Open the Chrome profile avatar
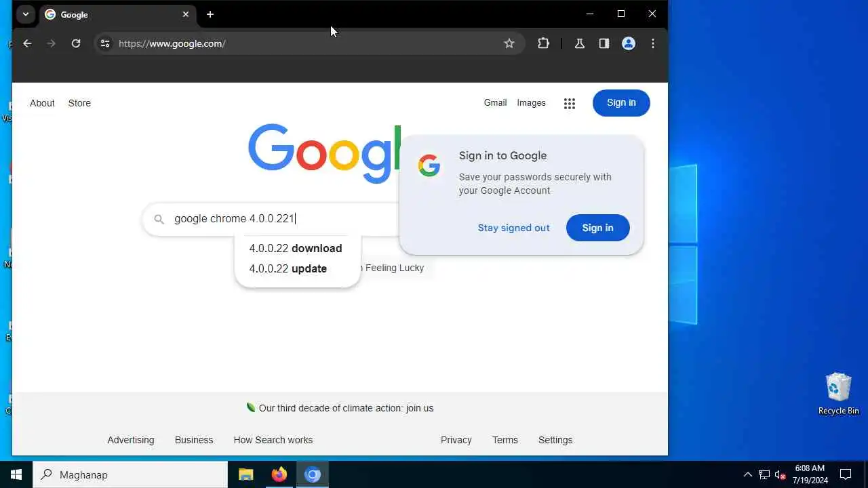The width and height of the screenshot is (868, 488). click(x=629, y=43)
